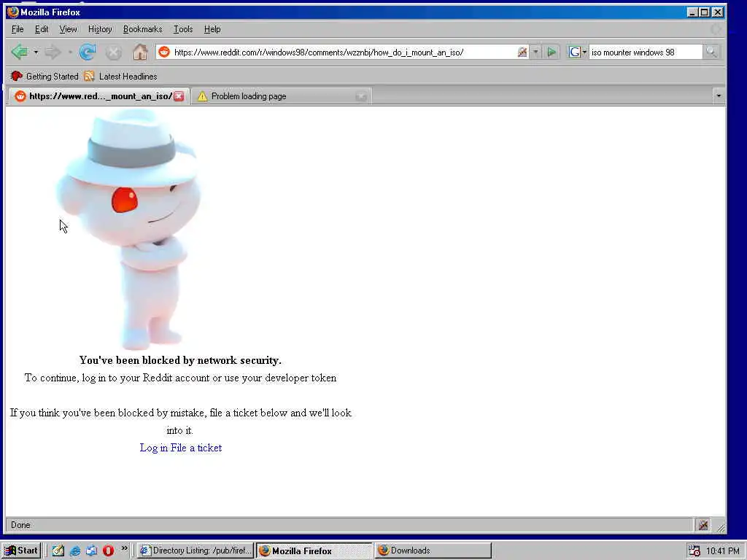Expand the quick launch overflow chevron
This screenshot has height=560, width=747.
tap(124, 548)
